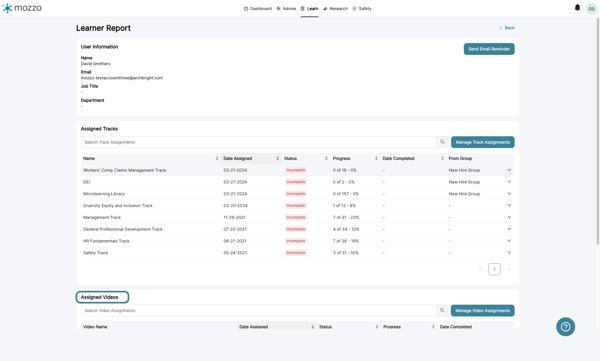Go Back from Learner Report

click(x=507, y=28)
